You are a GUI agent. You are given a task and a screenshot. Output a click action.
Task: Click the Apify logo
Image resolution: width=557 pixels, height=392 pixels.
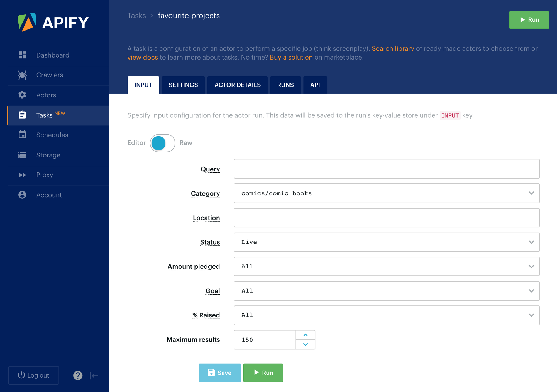click(53, 22)
